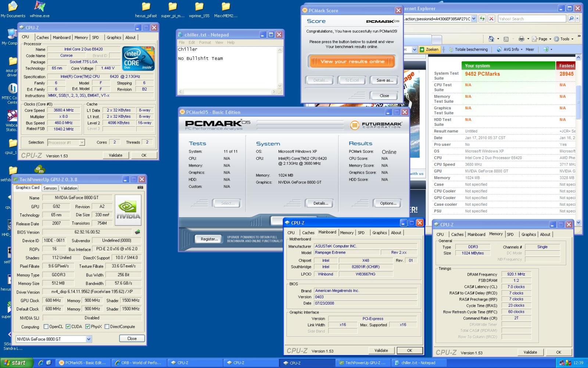Click the RSS feeds icon in Internet Explorer
The height and width of the screenshot is (368, 588).
(x=506, y=39)
